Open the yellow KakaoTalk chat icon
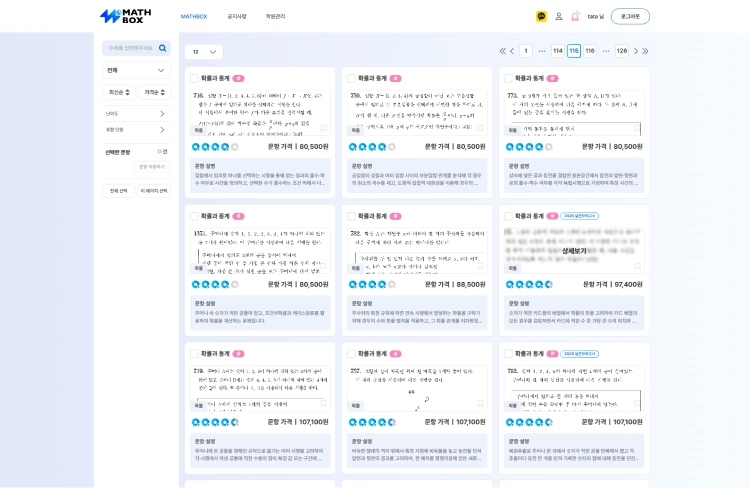The height and width of the screenshot is (488, 750). [x=541, y=16]
